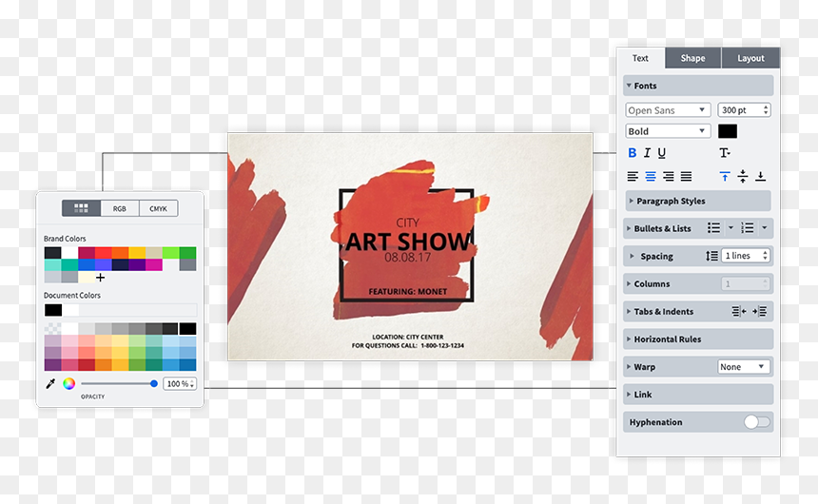Toggle the Hyphenation switch
Image resolution: width=818 pixels, height=504 pixels.
click(757, 422)
